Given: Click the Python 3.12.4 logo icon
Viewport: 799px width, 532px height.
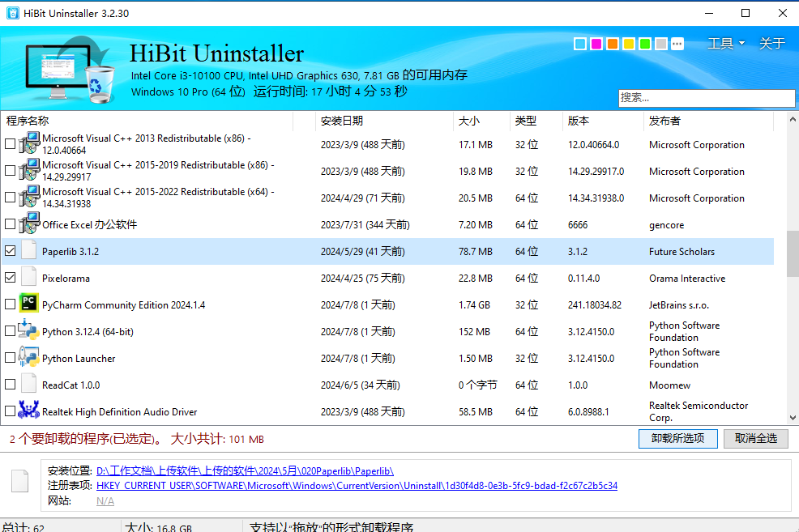Looking at the screenshot, I should coord(28,331).
